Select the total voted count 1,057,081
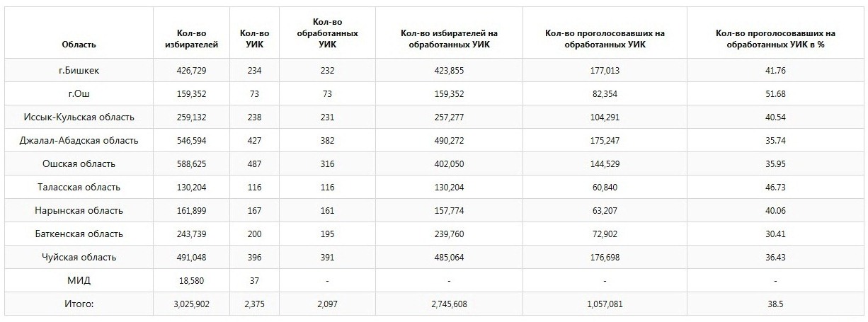Image resolution: width=868 pixels, height=322 pixels. [605, 304]
